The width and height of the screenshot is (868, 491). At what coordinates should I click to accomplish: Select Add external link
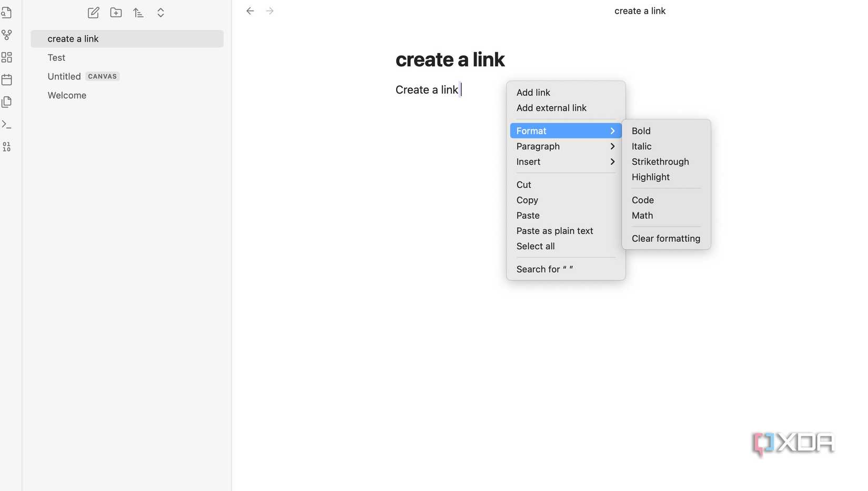[x=551, y=108]
